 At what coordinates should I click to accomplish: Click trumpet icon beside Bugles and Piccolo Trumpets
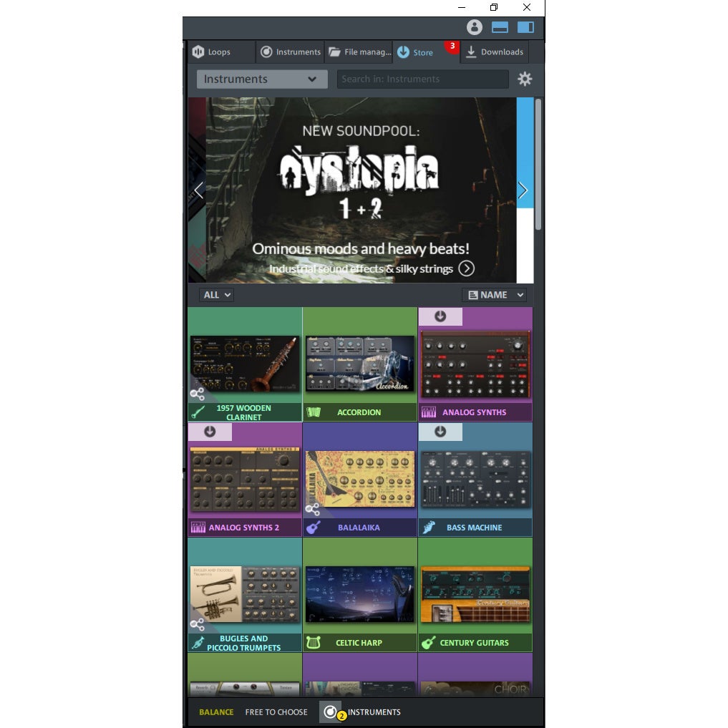pyautogui.click(x=198, y=643)
